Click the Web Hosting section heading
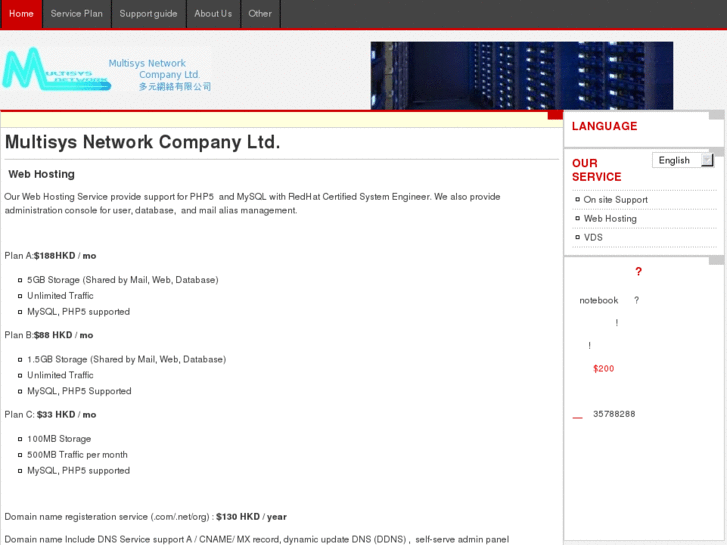 click(42, 174)
